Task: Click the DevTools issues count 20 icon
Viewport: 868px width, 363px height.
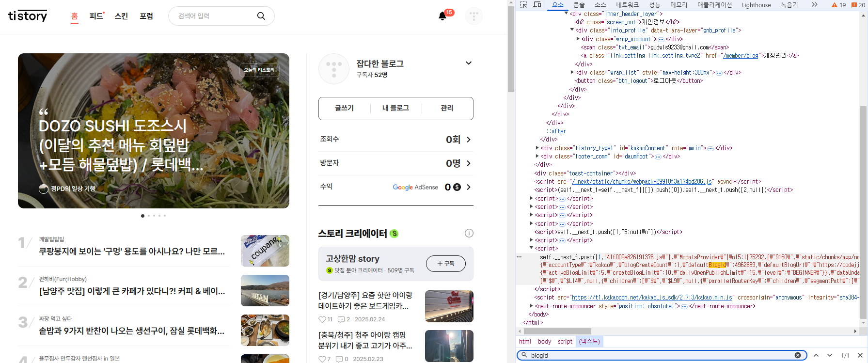Action: point(858,5)
